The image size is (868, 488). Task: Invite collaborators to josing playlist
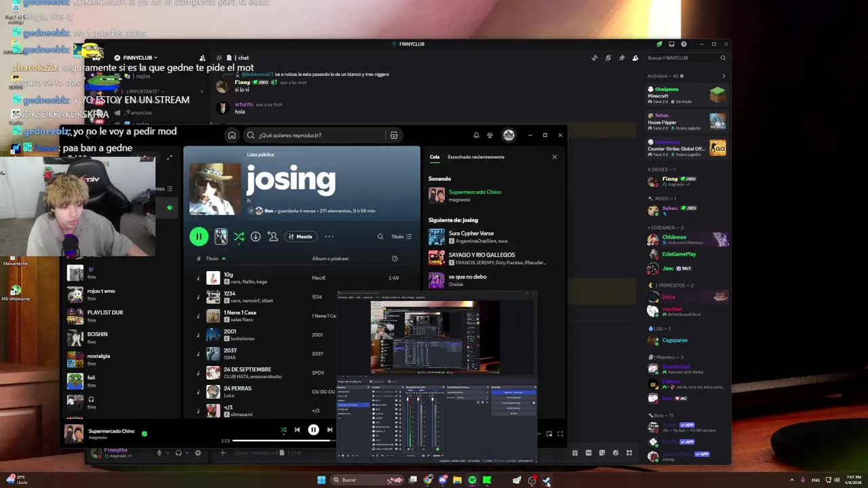tap(273, 237)
